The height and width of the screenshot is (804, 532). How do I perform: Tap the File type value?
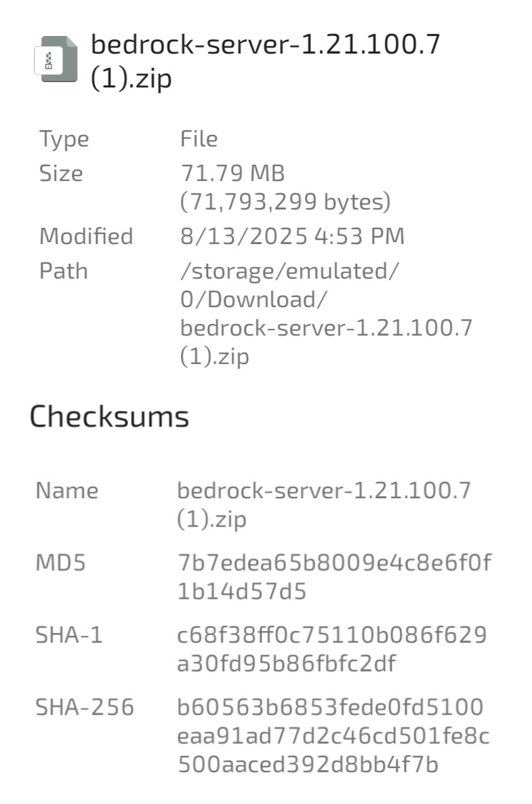[x=199, y=139]
